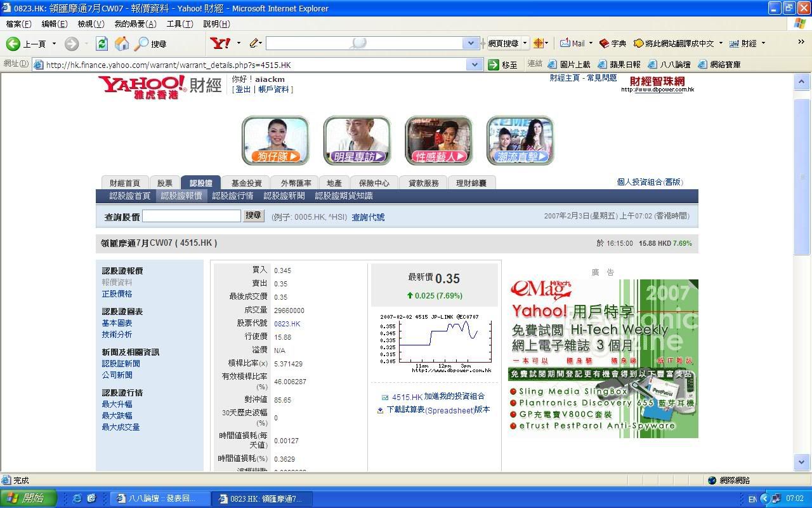Expand the Mail dropdown arrow
Image resolution: width=812 pixels, height=508 pixels.
tap(591, 43)
